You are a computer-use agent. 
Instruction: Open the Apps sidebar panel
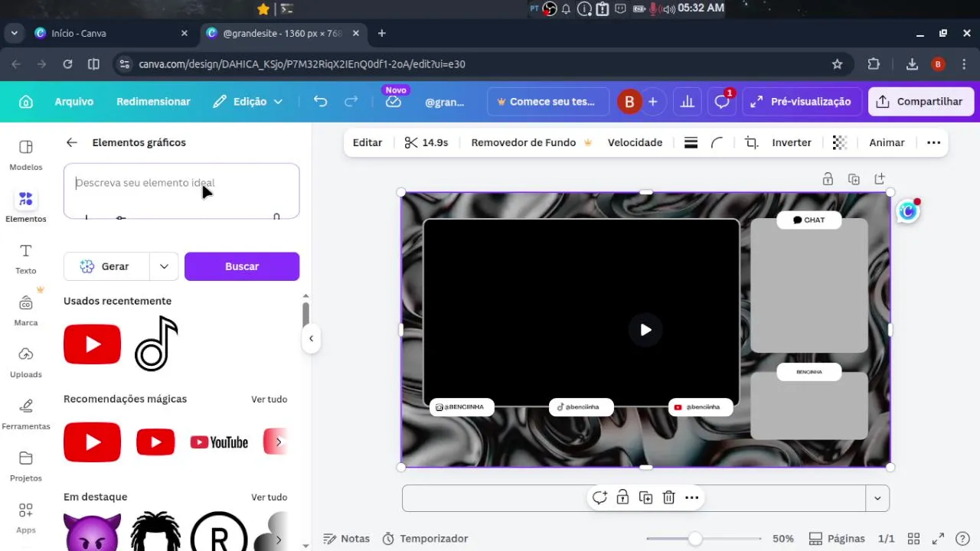click(x=26, y=518)
